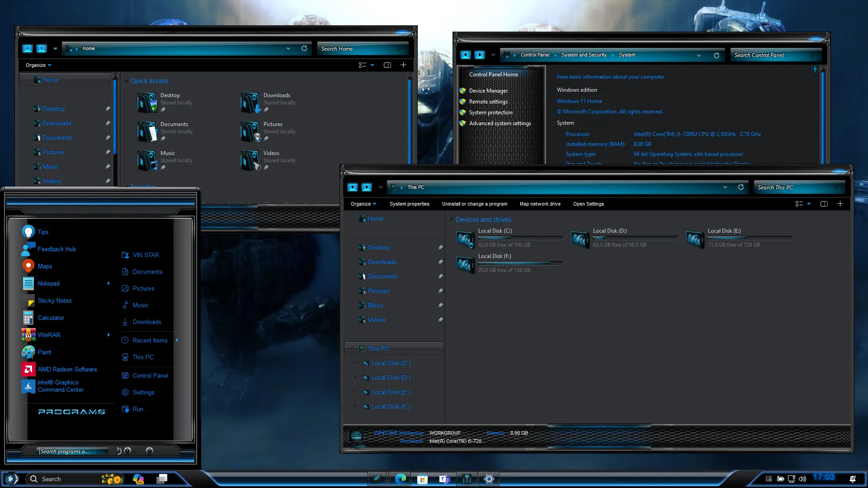Viewport: 868px width, 488px height.
Task: Select System properties in the toolbar
Action: click(x=409, y=204)
